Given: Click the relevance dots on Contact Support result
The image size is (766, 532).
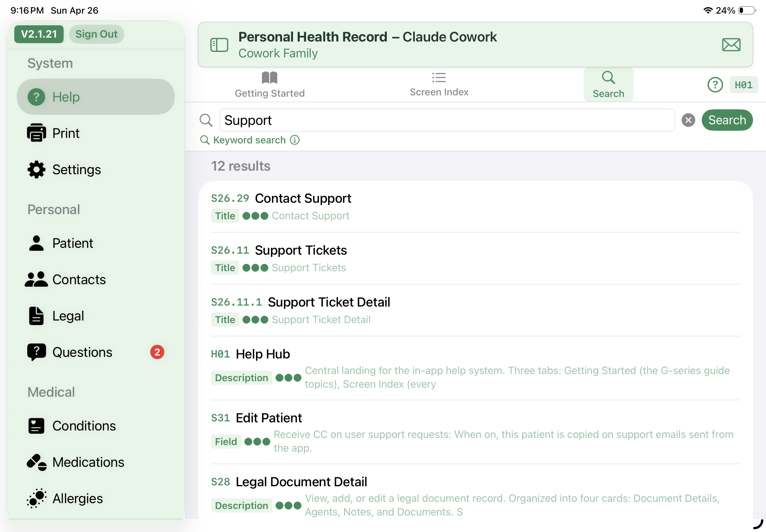Looking at the screenshot, I should 255,216.
